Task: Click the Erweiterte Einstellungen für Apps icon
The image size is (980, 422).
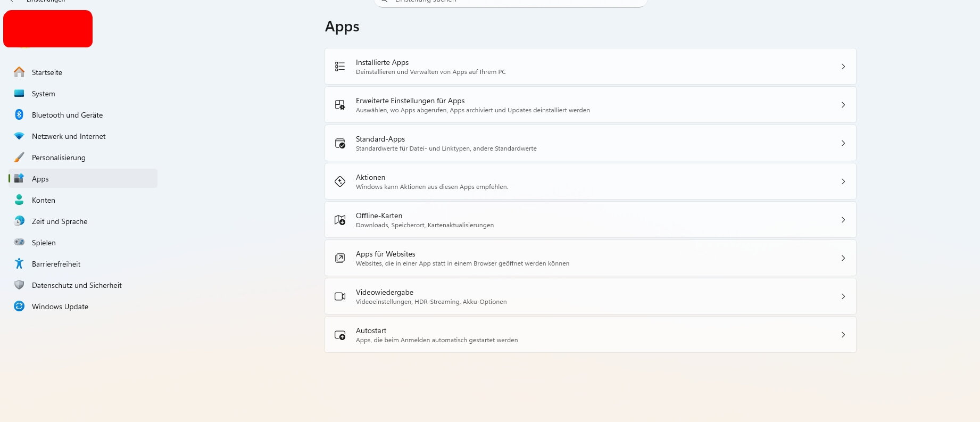Action: click(340, 105)
